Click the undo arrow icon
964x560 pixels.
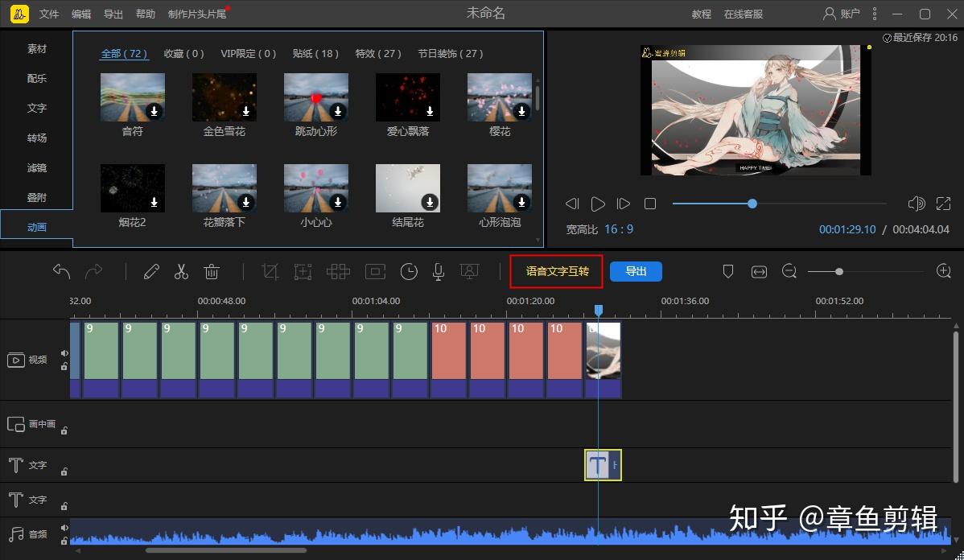(x=61, y=271)
